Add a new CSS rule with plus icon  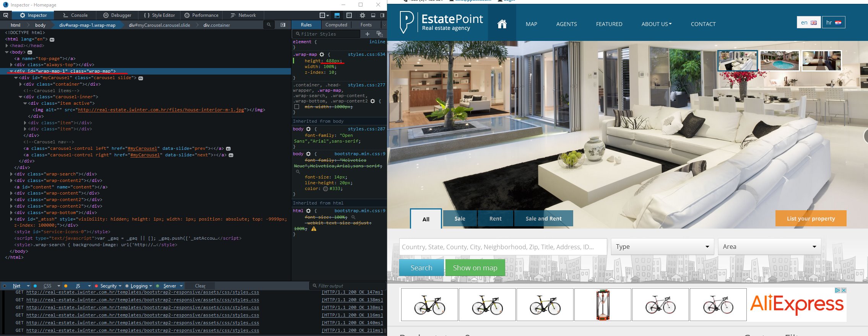pyautogui.click(x=367, y=34)
